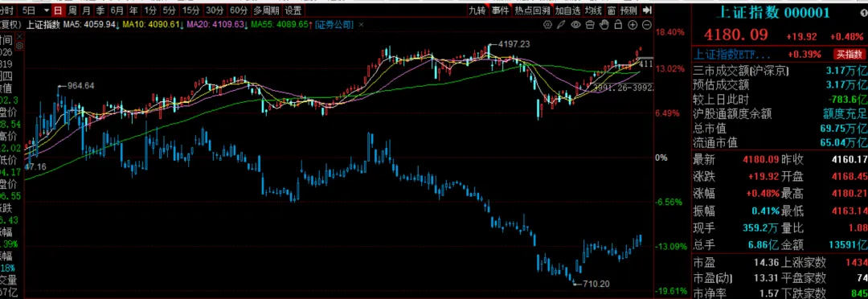Image resolution: width=868 pixels, height=299 pixels.
Task: Select the 30分 minute period
Action: [x=215, y=10]
